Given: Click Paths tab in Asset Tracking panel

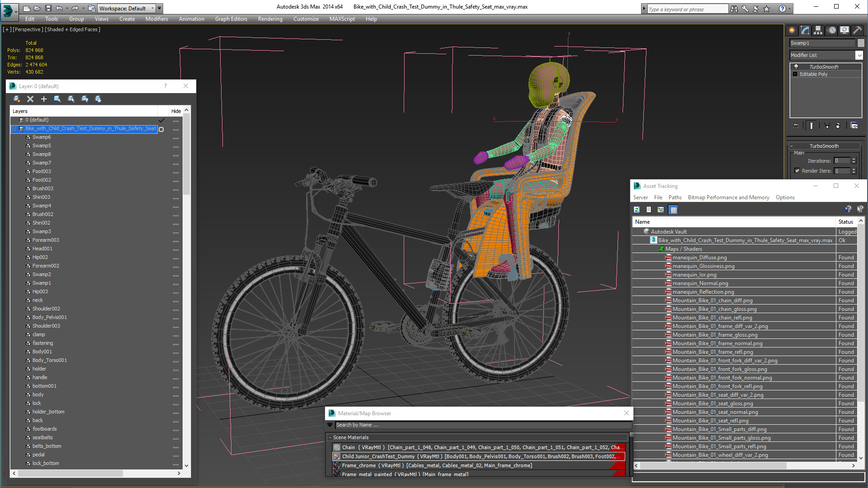Looking at the screenshot, I should pos(675,197).
